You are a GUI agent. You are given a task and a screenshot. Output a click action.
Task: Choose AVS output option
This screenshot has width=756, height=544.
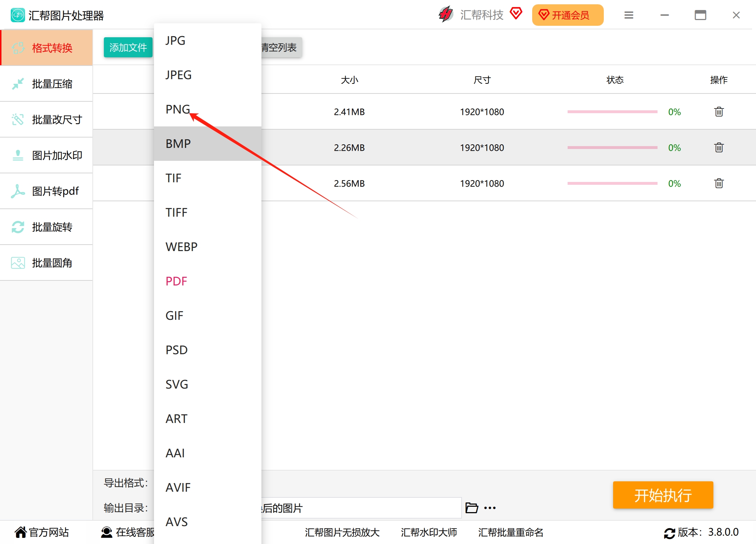[208, 522]
